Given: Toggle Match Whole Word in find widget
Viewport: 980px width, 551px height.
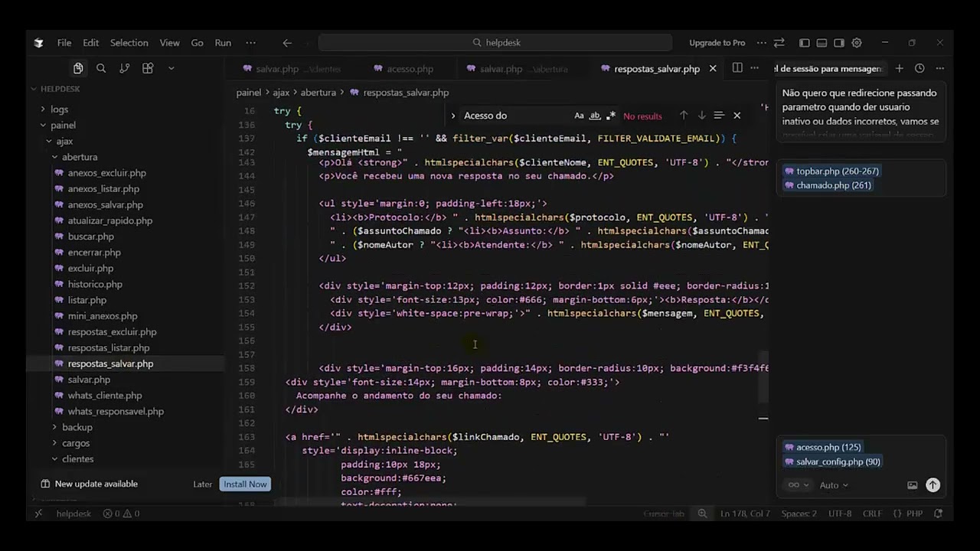Looking at the screenshot, I should pyautogui.click(x=595, y=116).
